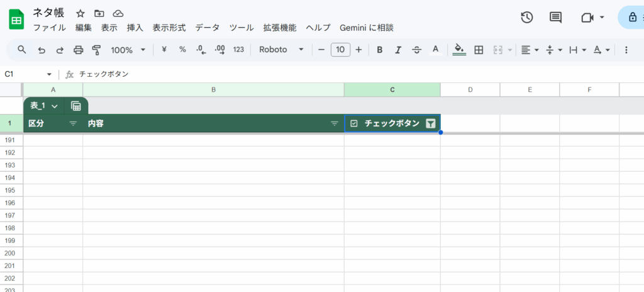Click the print icon in toolbar
644x292 pixels.
pyautogui.click(x=78, y=50)
